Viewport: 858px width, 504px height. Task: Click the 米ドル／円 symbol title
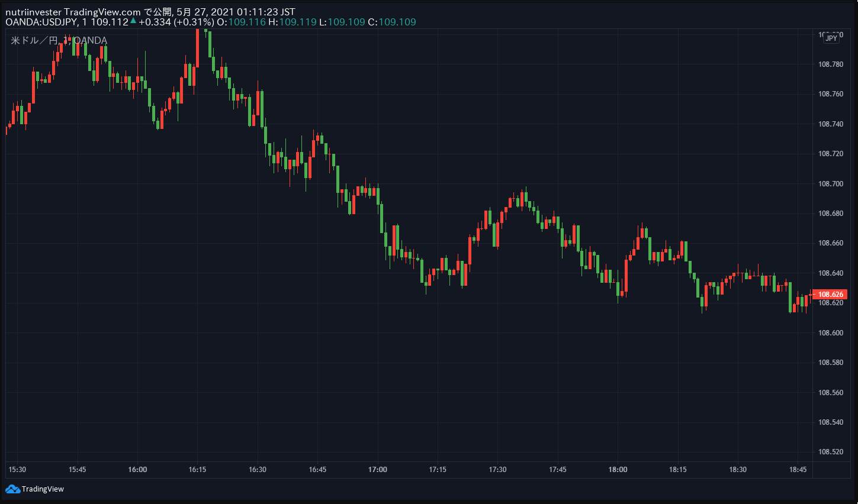click(x=34, y=40)
